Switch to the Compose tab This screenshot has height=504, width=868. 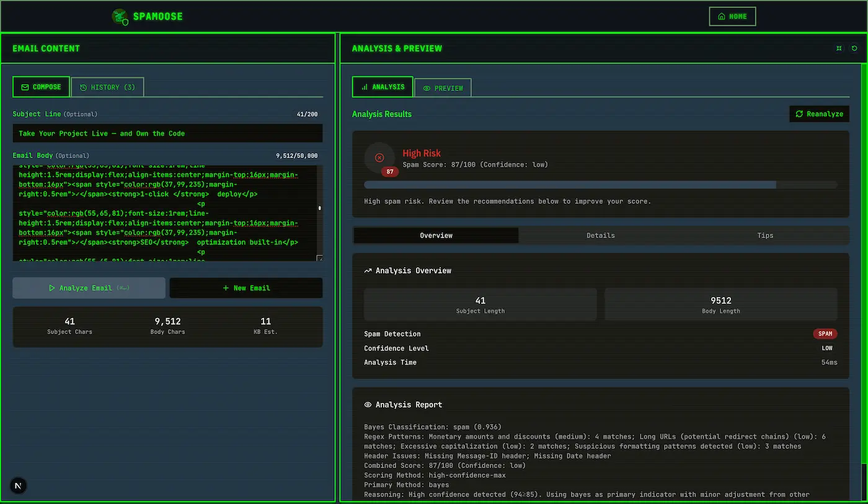[41, 87]
